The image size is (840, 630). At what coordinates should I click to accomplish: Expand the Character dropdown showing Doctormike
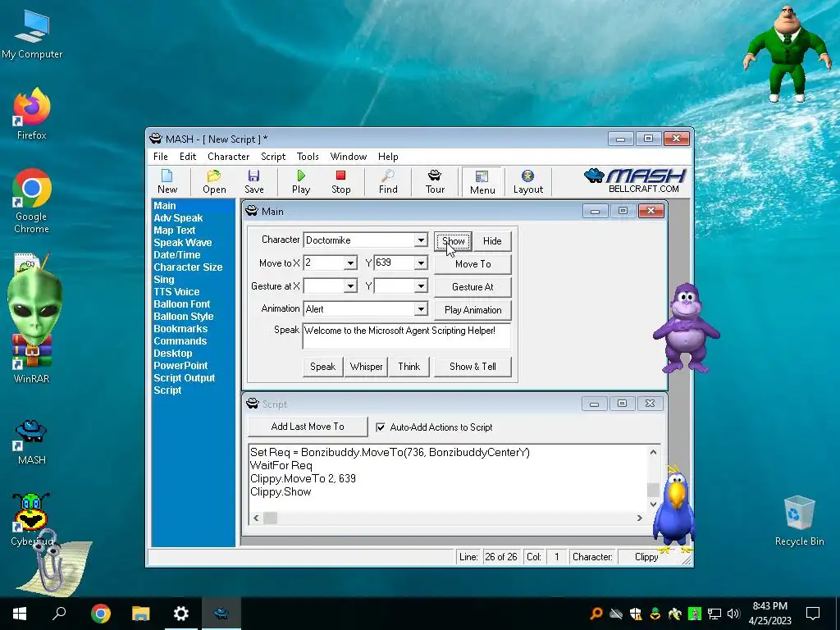click(421, 240)
